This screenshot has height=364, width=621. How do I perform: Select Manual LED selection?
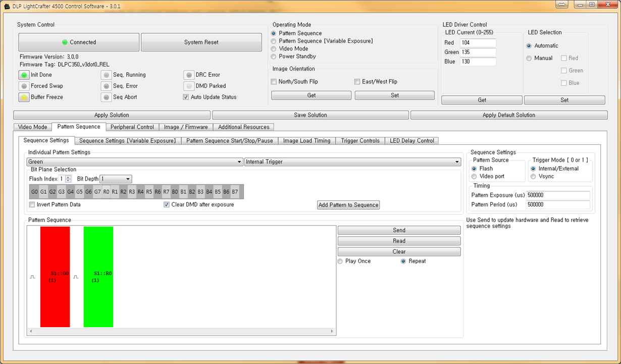click(x=529, y=58)
